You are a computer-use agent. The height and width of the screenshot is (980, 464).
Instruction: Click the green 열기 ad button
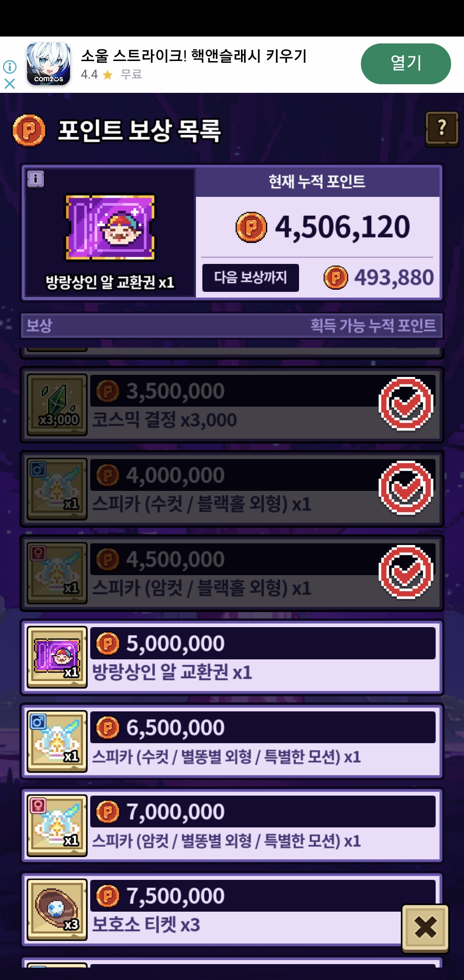[406, 64]
